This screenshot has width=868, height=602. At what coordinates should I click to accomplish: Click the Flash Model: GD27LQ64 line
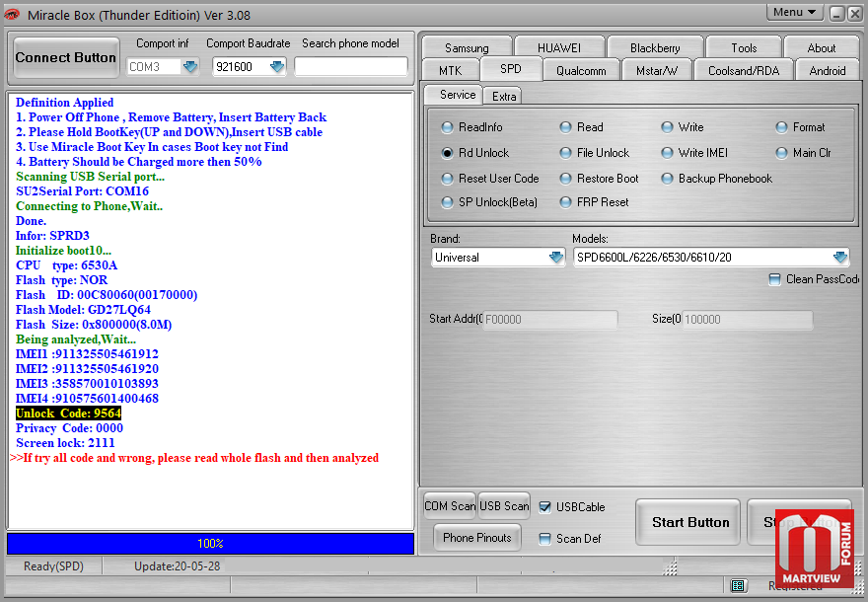click(83, 310)
